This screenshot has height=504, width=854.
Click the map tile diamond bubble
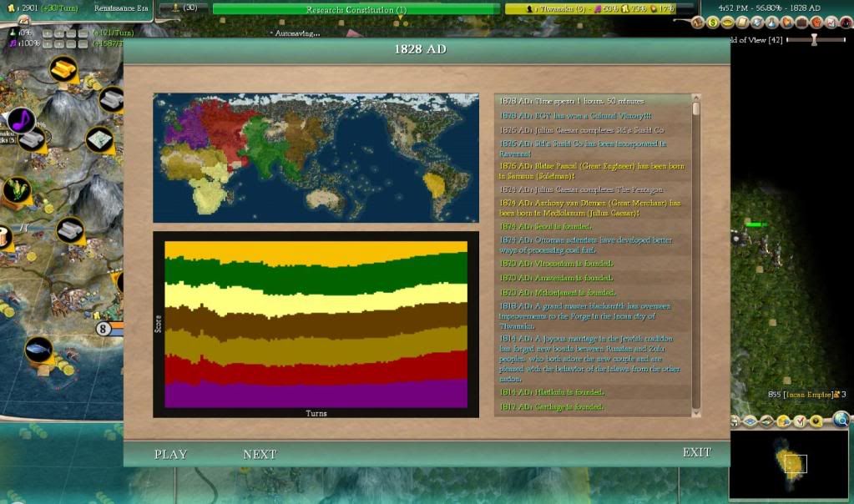pyautogui.click(x=99, y=140)
